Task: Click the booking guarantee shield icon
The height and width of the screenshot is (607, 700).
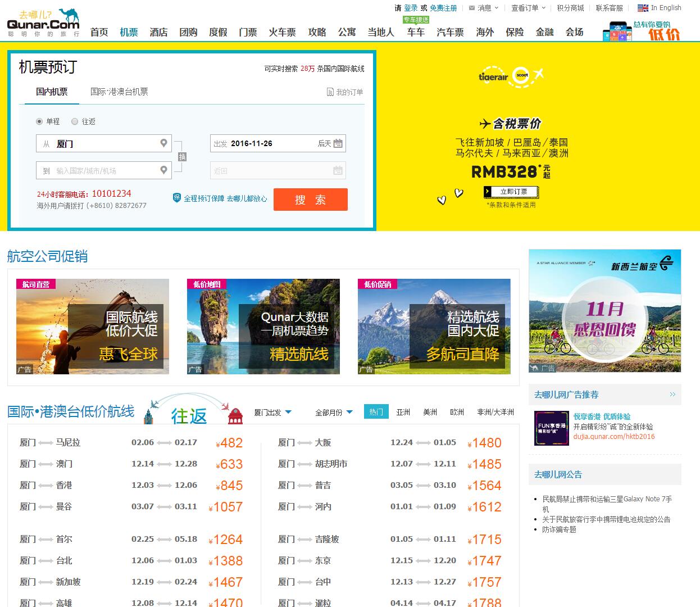Action: [177, 198]
